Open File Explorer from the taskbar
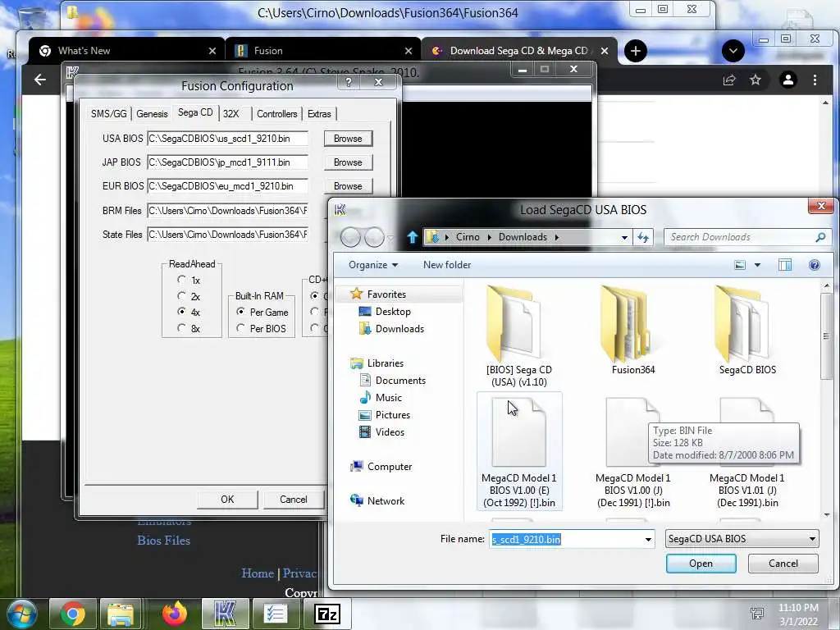 (x=121, y=614)
